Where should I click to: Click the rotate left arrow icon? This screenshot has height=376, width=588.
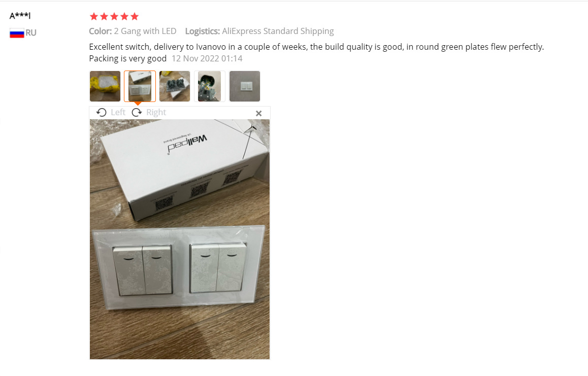pyautogui.click(x=101, y=113)
